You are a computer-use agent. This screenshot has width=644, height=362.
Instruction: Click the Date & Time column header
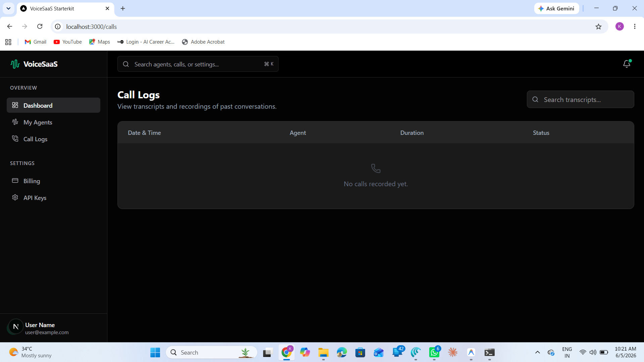[x=144, y=133]
